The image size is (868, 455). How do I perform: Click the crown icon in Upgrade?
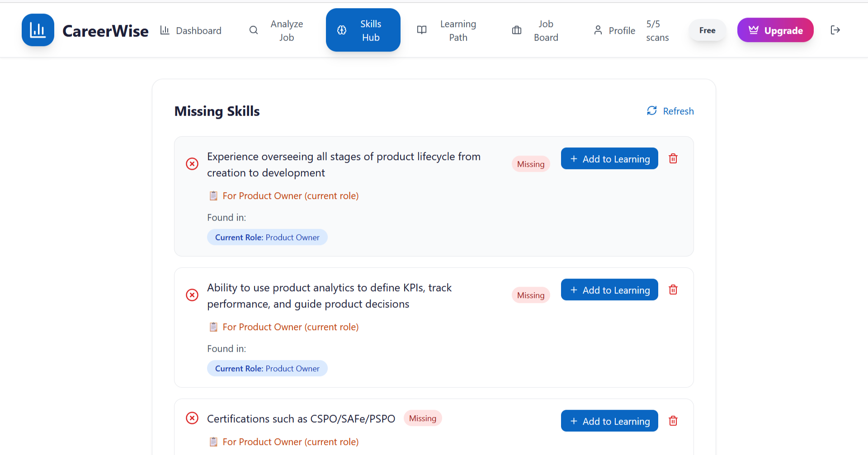coord(754,30)
